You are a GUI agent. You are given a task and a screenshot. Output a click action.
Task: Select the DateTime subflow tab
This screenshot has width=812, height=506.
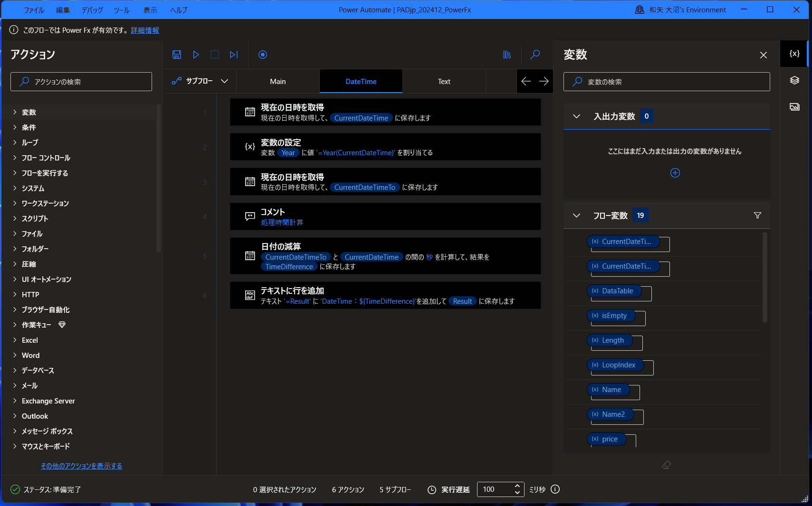point(361,81)
